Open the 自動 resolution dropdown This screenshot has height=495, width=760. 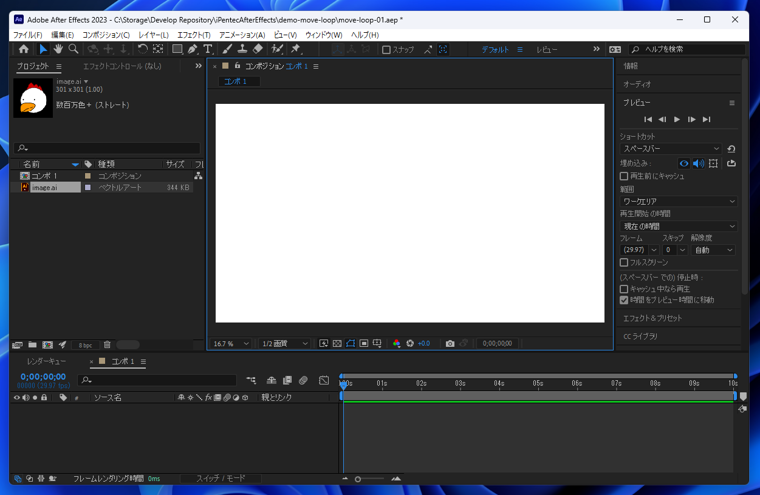(713, 250)
